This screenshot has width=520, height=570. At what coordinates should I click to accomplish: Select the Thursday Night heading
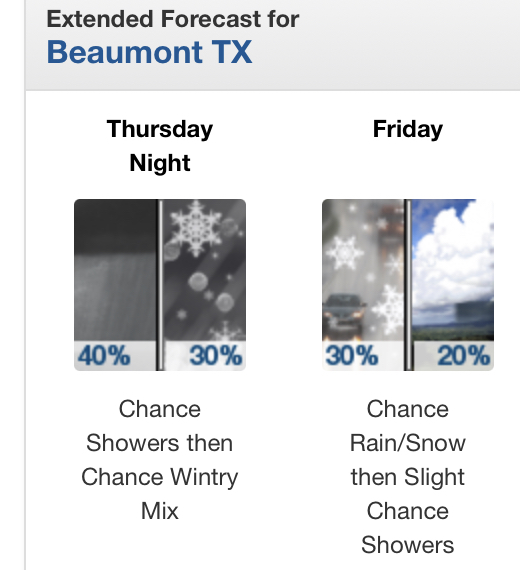[160, 146]
